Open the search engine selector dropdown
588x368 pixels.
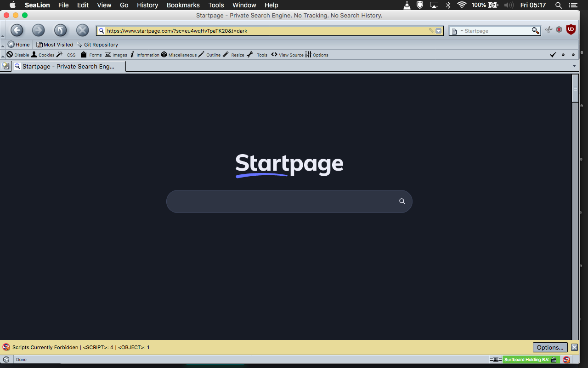click(x=457, y=31)
